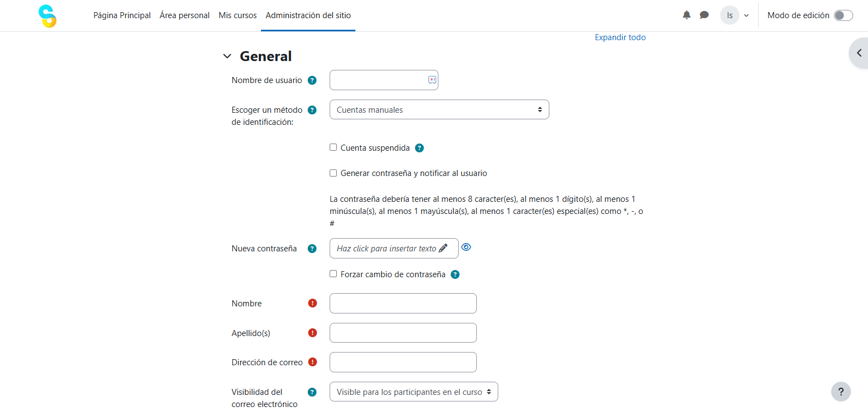The height and width of the screenshot is (418, 868).
Task: Enable Forzar cambio de contraseña
Action: pos(333,273)
